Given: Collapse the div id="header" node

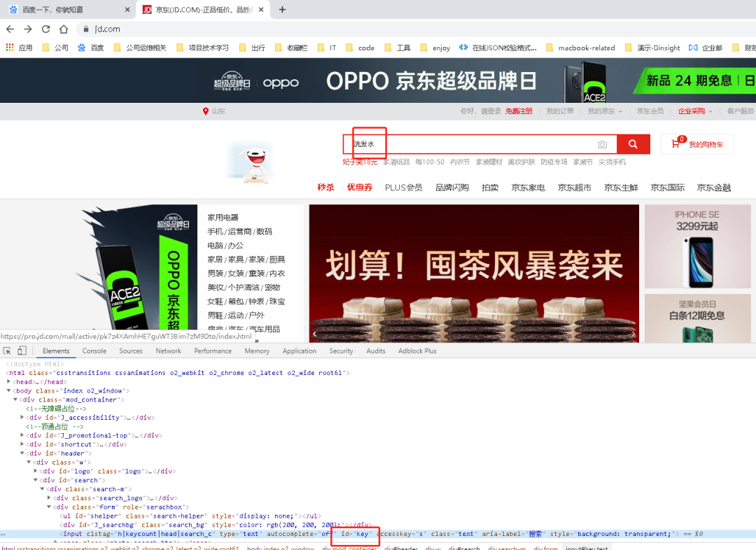Looking at the screenshot, I should point(22,453).
